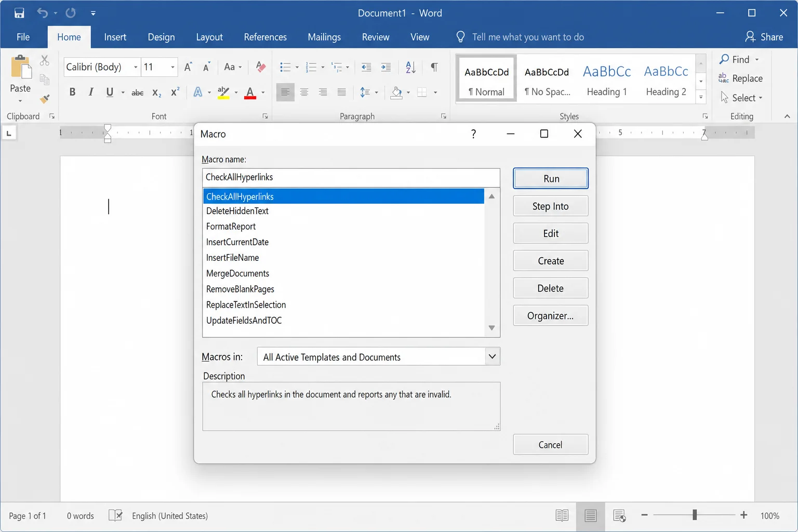Viewport: 798px width, 532px height.
Task: Click the Paste clipboard icon
Action: point(21,67)
